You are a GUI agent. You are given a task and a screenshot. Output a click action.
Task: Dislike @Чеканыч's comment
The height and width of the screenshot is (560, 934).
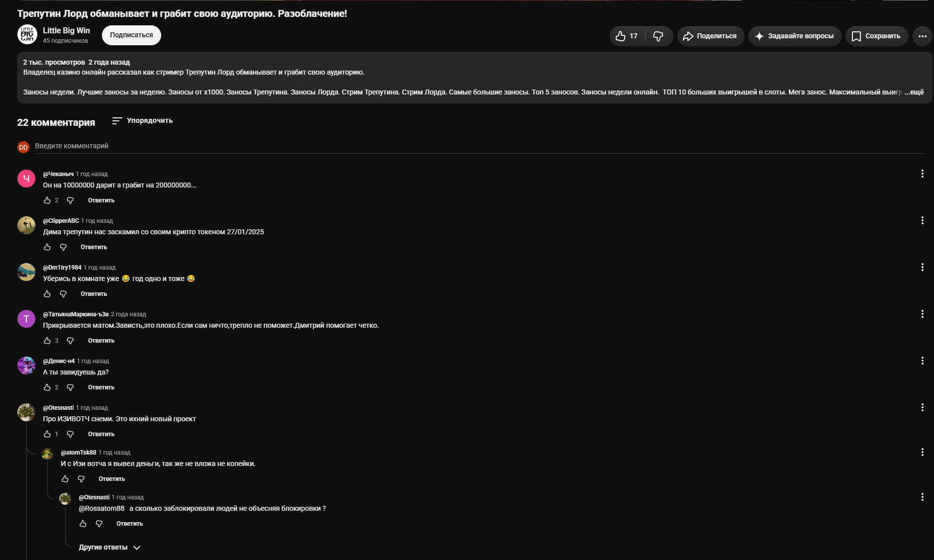(70, 200)
